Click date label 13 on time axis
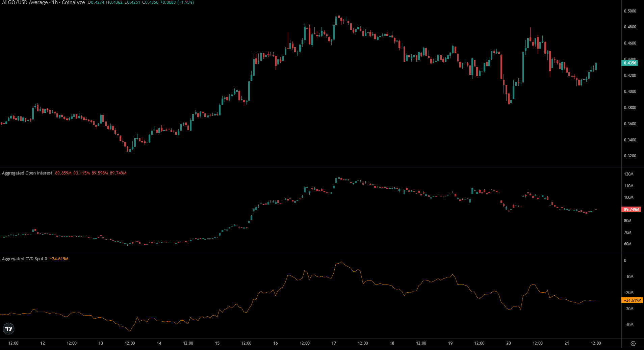 tap(101, 343)
